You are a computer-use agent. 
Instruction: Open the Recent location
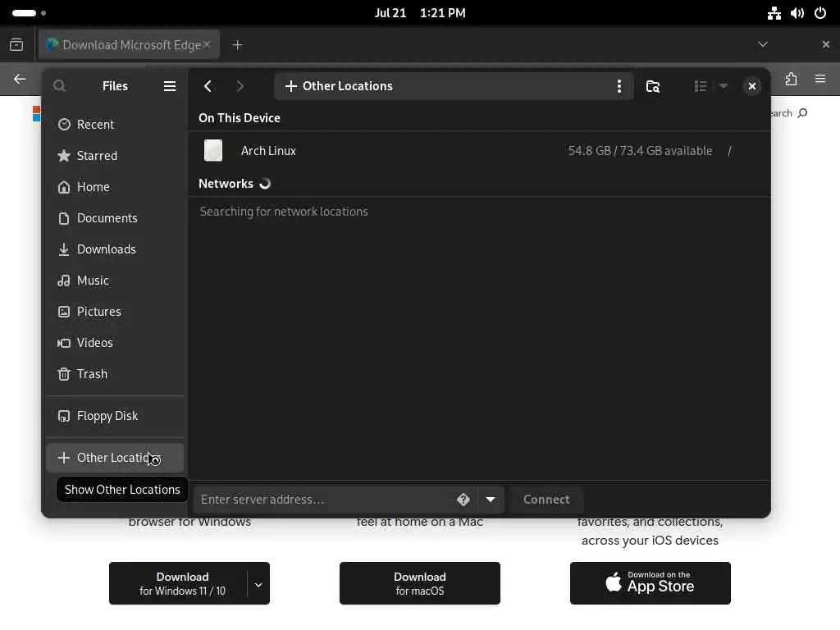115,125
